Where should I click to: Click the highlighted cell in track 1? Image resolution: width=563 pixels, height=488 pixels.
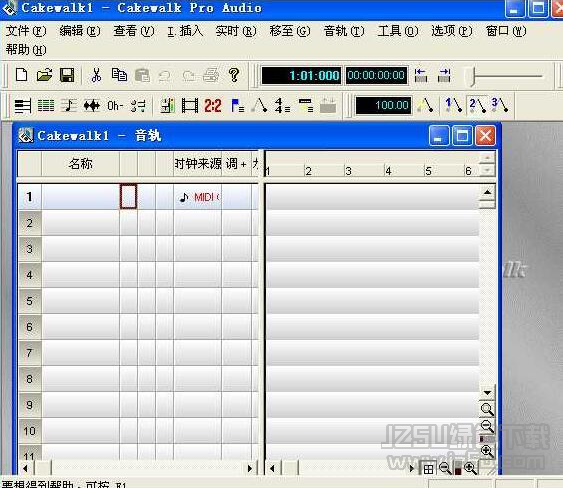click(128, 197)
